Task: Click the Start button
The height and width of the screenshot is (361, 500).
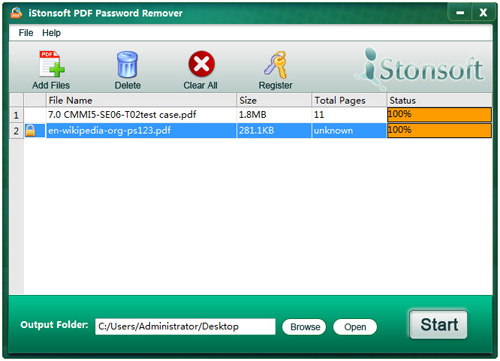Action: click(439, 325)
